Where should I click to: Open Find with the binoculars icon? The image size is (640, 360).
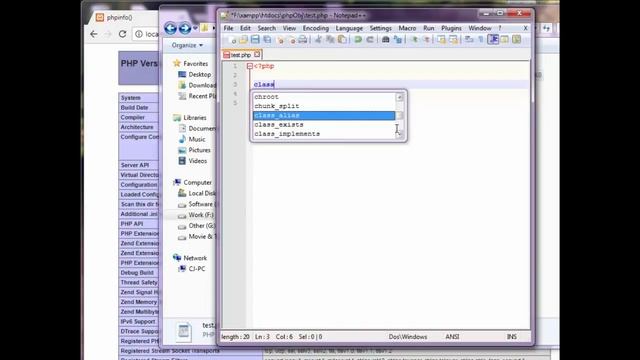click(x=385, y=40)
